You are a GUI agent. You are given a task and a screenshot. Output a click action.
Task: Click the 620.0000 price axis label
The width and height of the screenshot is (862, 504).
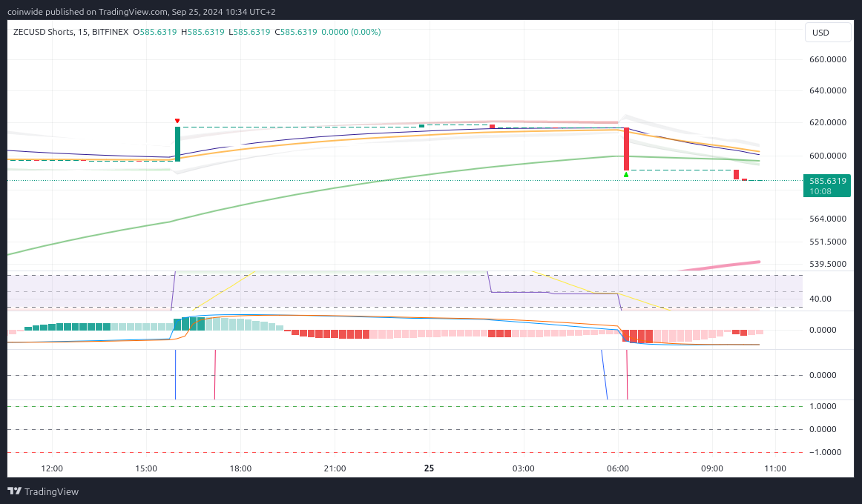(827, 122)
